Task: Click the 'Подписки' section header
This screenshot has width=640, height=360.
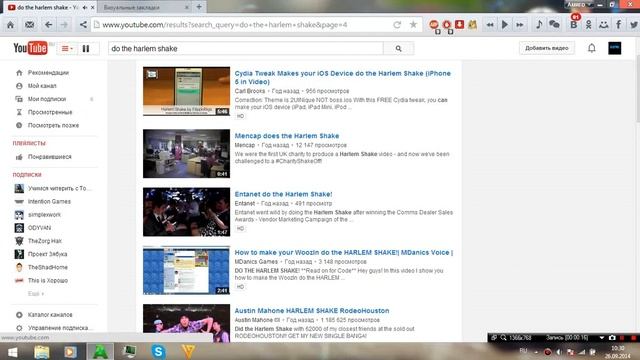Action: [x=27, y=175]
